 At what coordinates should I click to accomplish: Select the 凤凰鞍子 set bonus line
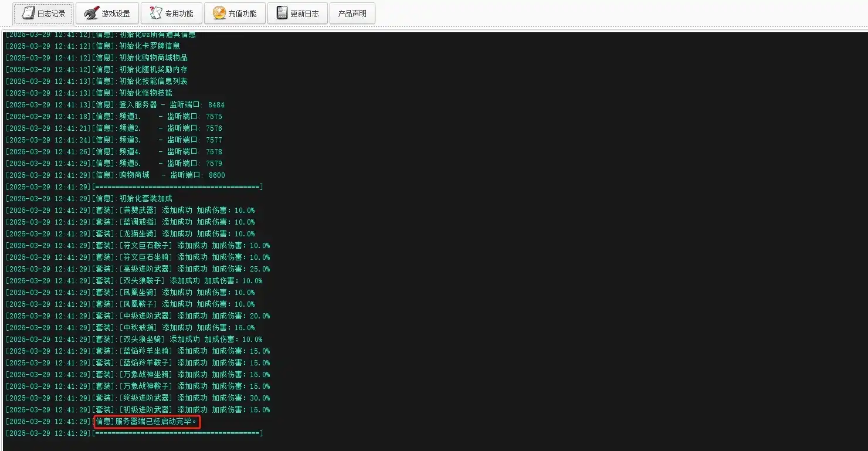pyautogui.click(x=130, y=304)
